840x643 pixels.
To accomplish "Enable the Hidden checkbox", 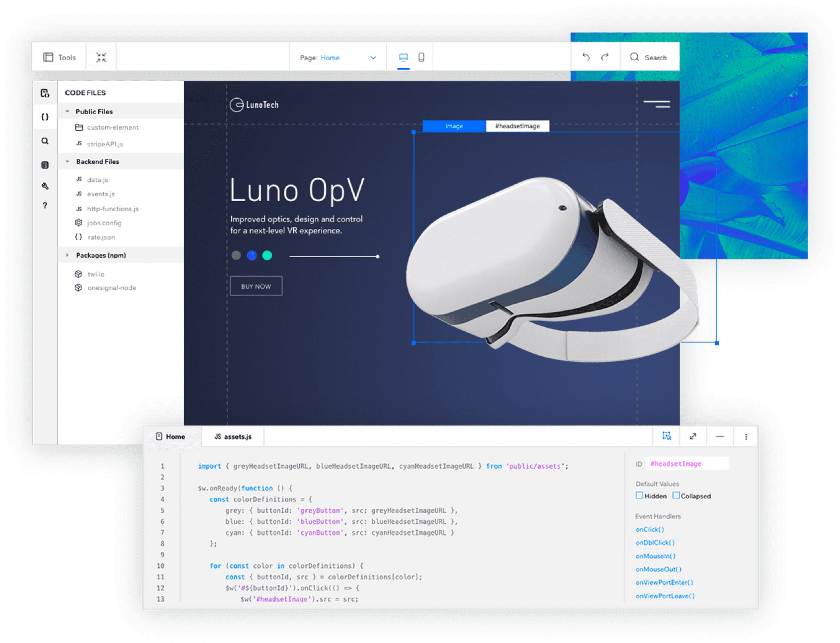I will 639,495.
